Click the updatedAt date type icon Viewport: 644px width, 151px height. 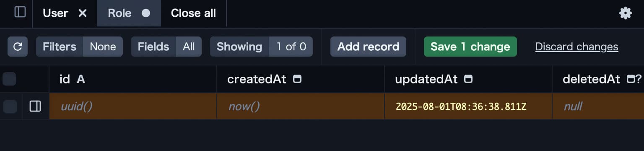(x=468, y=79)
